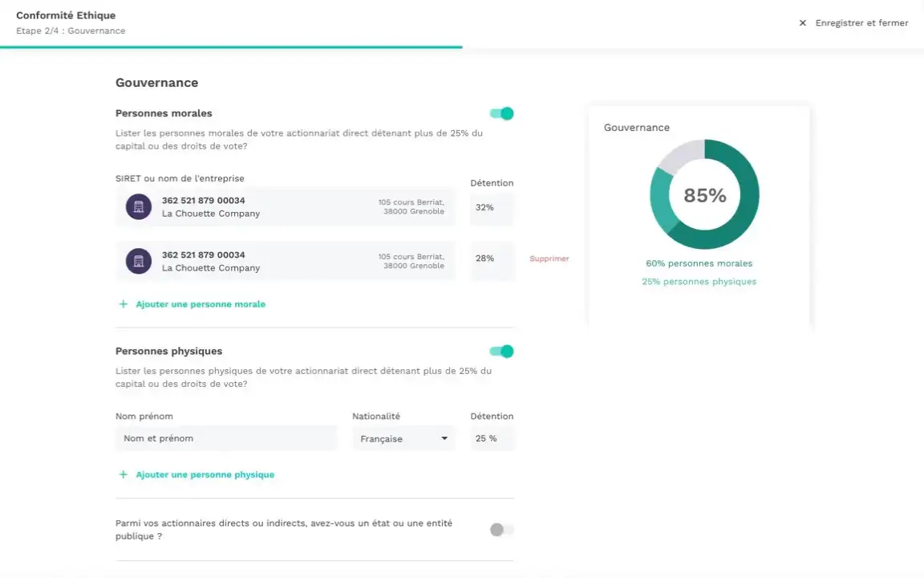Screen dimensions: 924x578
Task: Disable the Personnes morales toggle
Action: pos(501,113)
